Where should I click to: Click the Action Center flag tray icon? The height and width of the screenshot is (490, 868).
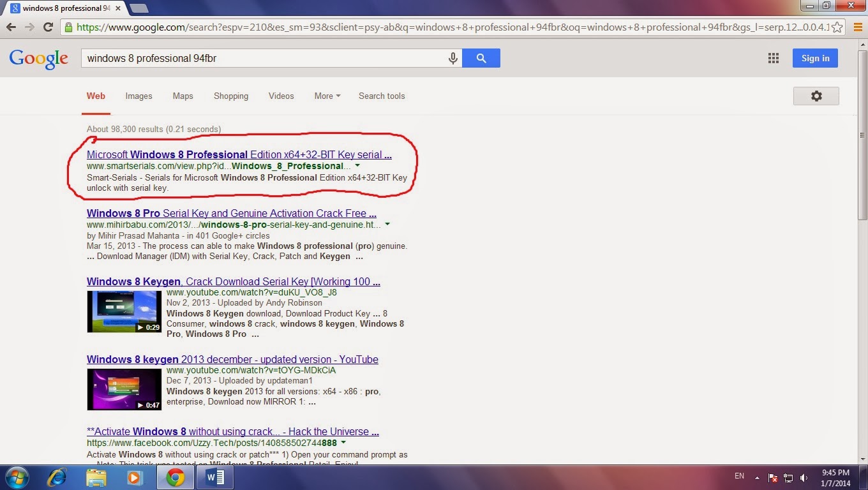(772, 477)
